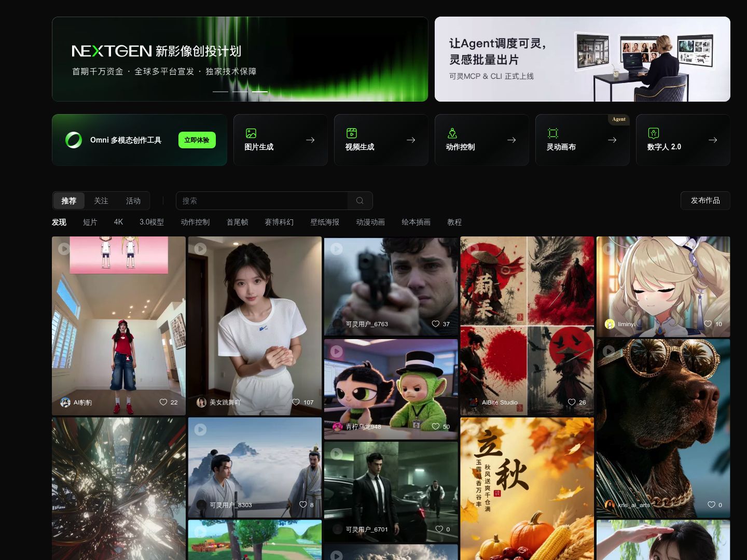Open the 美女跳舞吖 profile avatar
The width and height of the screenshot is (747, 560).
pyautogui.click(x=201, y=402)
